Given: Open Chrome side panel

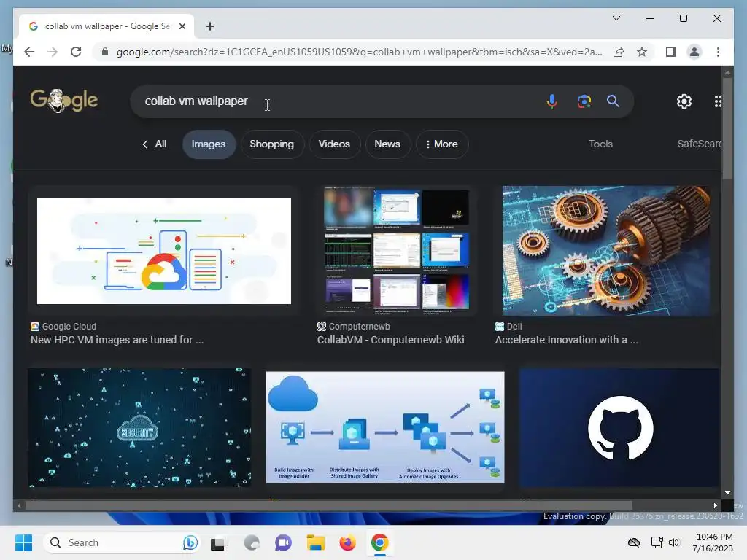Looking at the screenshot, I should pos(671,52).
